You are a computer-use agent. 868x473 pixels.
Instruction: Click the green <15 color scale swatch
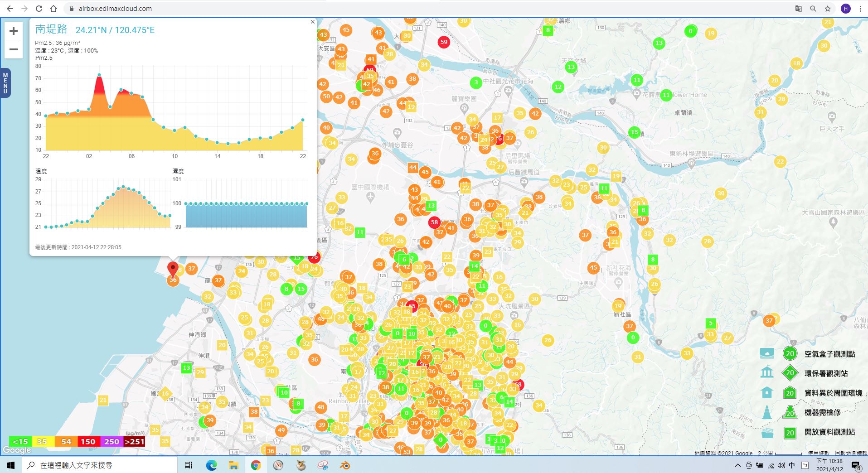pos(20,441)
